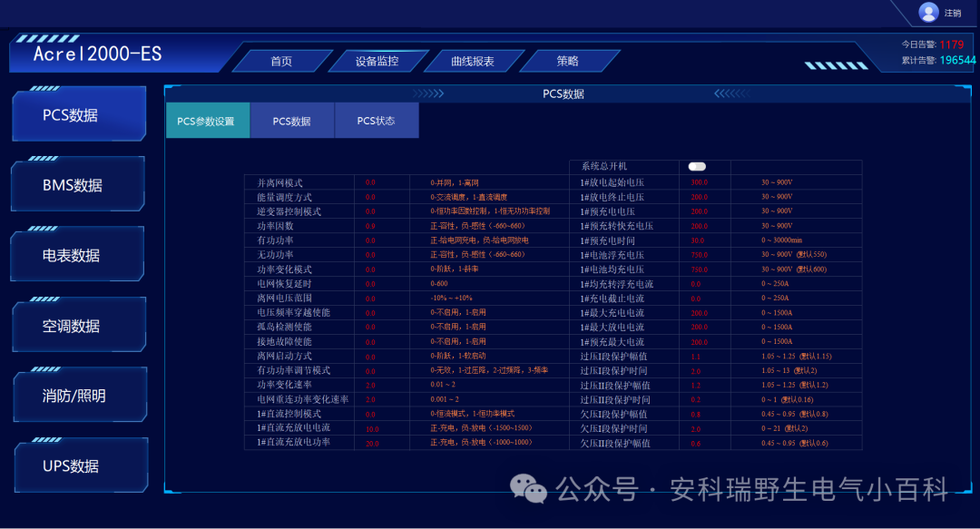The height and width of the screenshot is (529, 980).
Task: Open PCS数据 in the left sidebar
Action: pos(79,114)
